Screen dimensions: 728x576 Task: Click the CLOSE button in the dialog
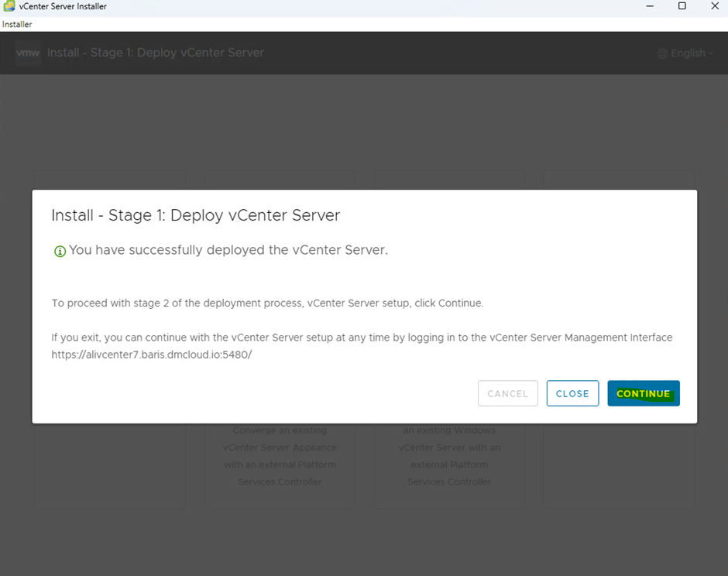click(x=572, y=393)
